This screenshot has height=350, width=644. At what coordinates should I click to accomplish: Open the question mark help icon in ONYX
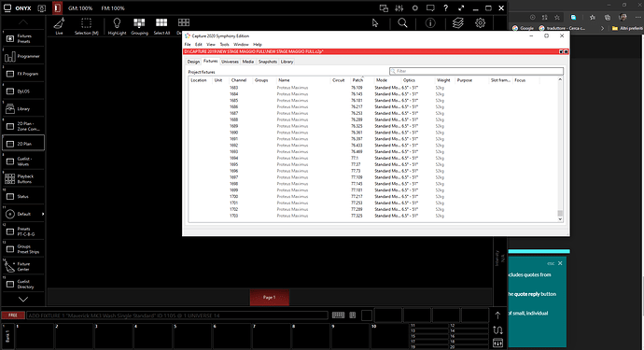(x=445, y=7)
